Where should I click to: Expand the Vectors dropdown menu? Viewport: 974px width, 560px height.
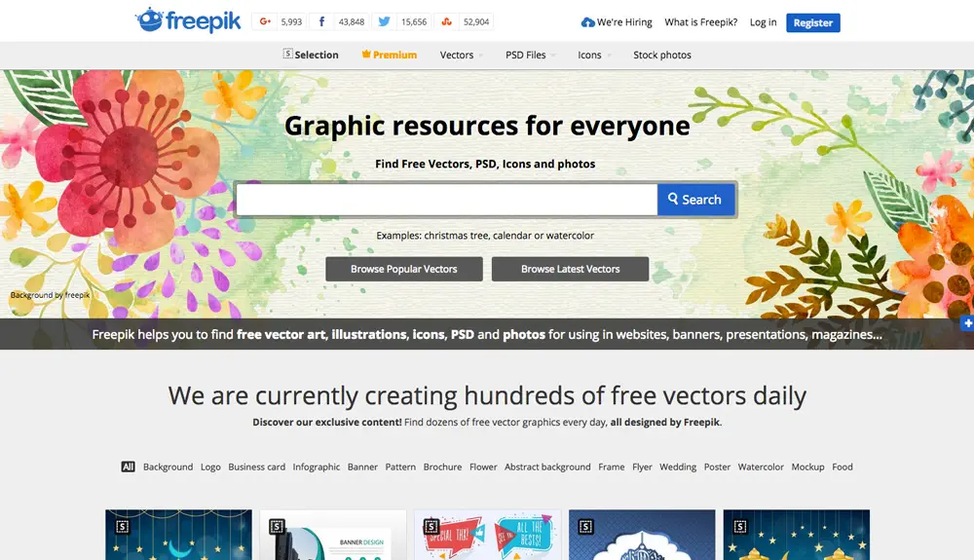coord(461,55)
